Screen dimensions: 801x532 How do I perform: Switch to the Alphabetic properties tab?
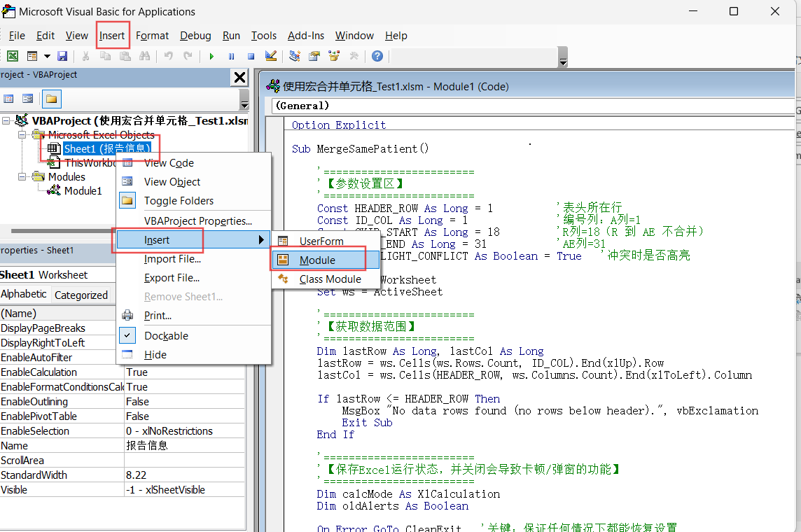click(x=24, y=294)
